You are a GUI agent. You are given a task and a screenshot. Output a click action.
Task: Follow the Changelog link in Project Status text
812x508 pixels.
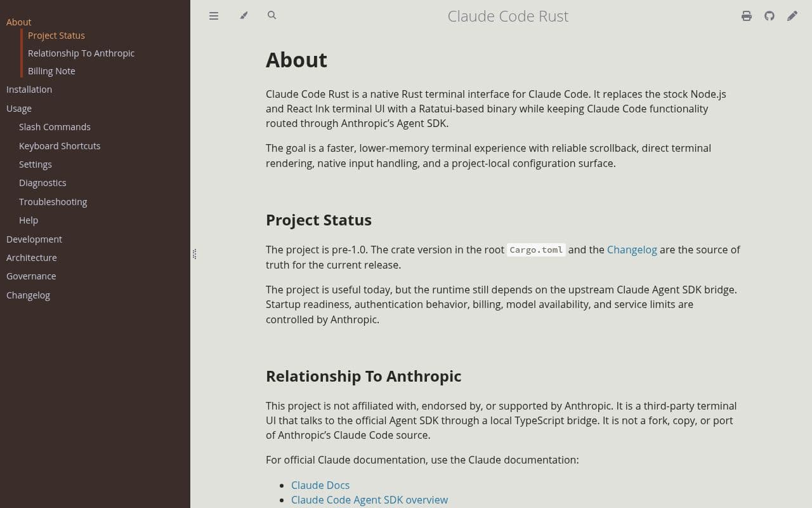(632, 250)
